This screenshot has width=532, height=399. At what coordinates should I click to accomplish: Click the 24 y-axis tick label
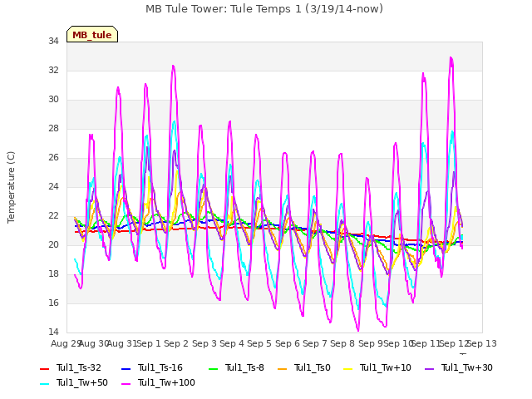coord(53,186)
